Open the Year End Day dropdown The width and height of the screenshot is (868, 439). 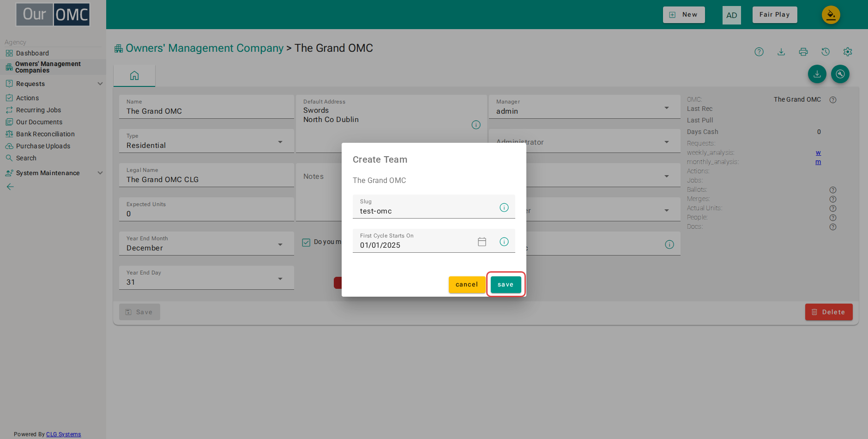[x=206, y=278]
